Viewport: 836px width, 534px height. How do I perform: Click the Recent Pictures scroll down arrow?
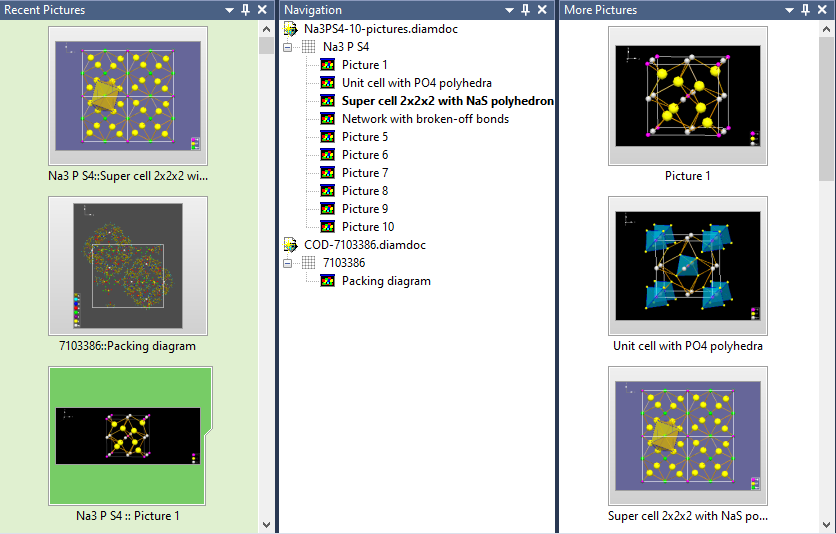[x=266, y=524]
